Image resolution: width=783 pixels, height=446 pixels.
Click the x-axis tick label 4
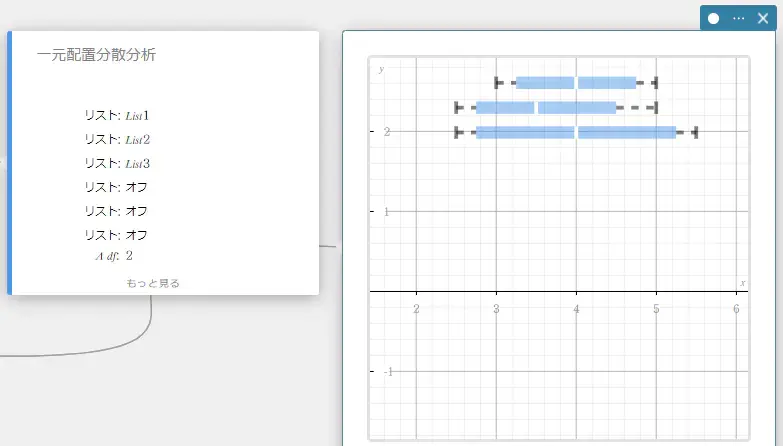(x=576, y=309)
